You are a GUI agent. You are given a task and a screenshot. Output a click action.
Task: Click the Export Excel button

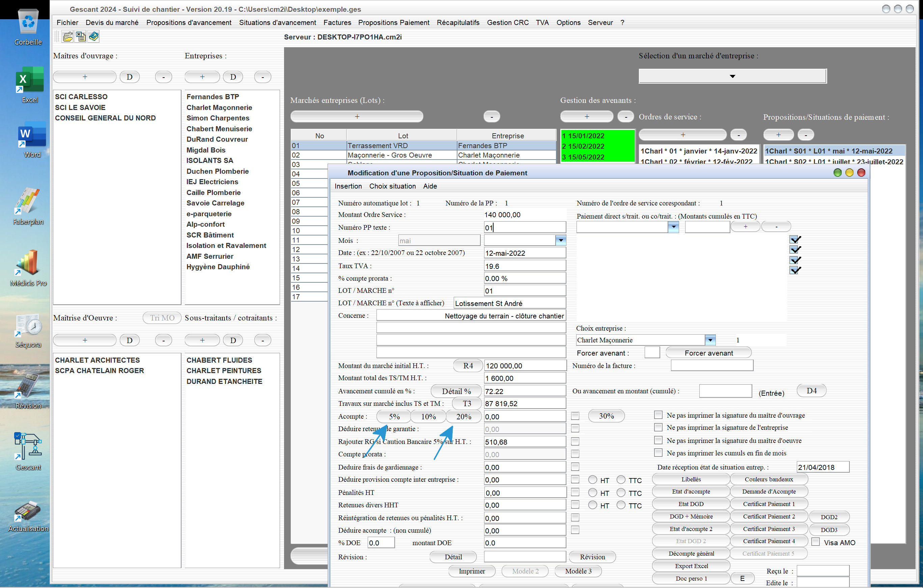point(691,566)
